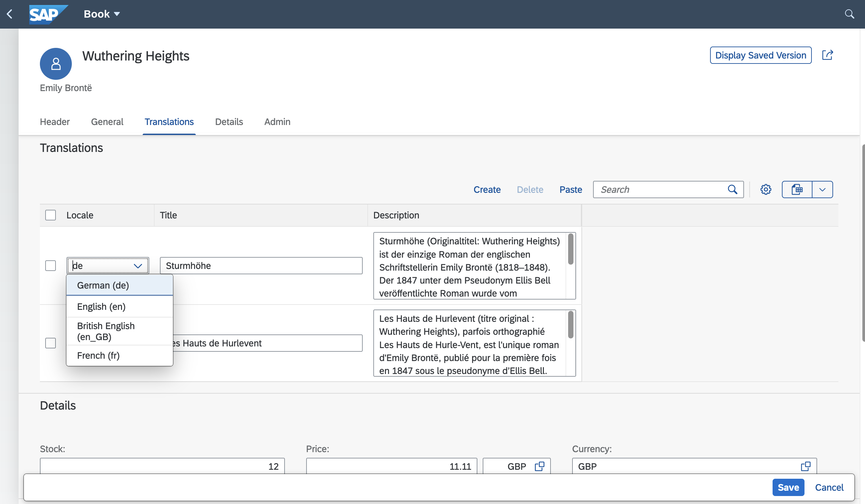Click the author name Emily Brontë

[66, 88]
